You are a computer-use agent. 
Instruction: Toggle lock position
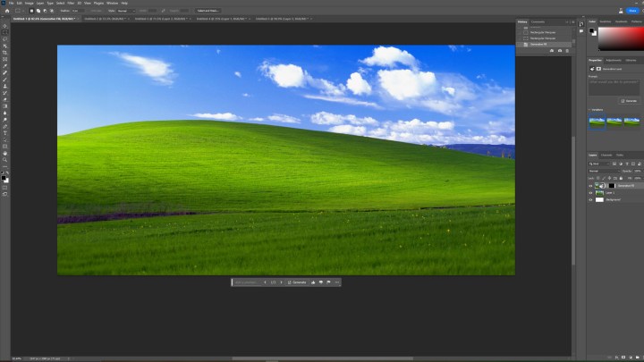click(609, 178)
